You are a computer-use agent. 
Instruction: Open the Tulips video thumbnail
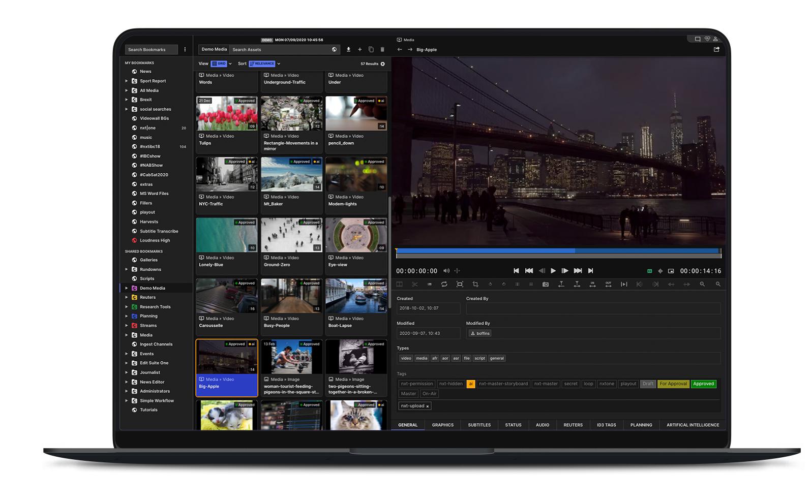[x=227, y=113]
